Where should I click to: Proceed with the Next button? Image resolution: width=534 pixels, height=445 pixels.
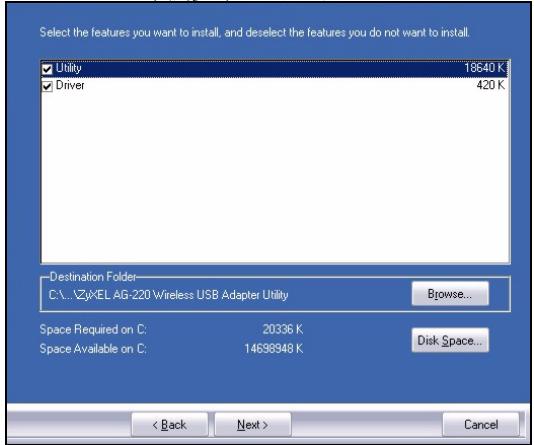(253, 425)
